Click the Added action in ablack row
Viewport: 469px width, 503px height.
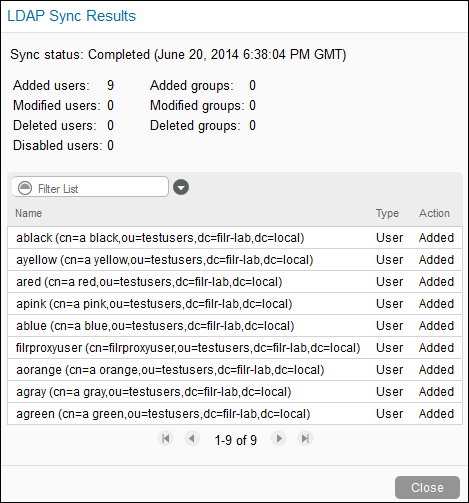(x=436, y=238)
